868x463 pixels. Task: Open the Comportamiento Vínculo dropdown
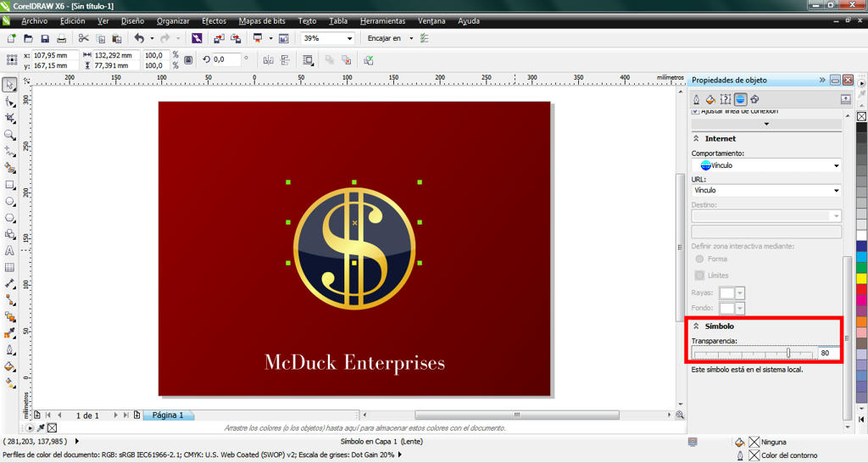[x=836, y=165]
